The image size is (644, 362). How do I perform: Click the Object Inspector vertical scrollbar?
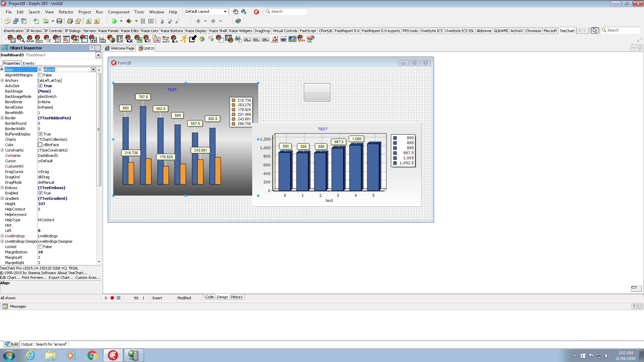(99, 129)
